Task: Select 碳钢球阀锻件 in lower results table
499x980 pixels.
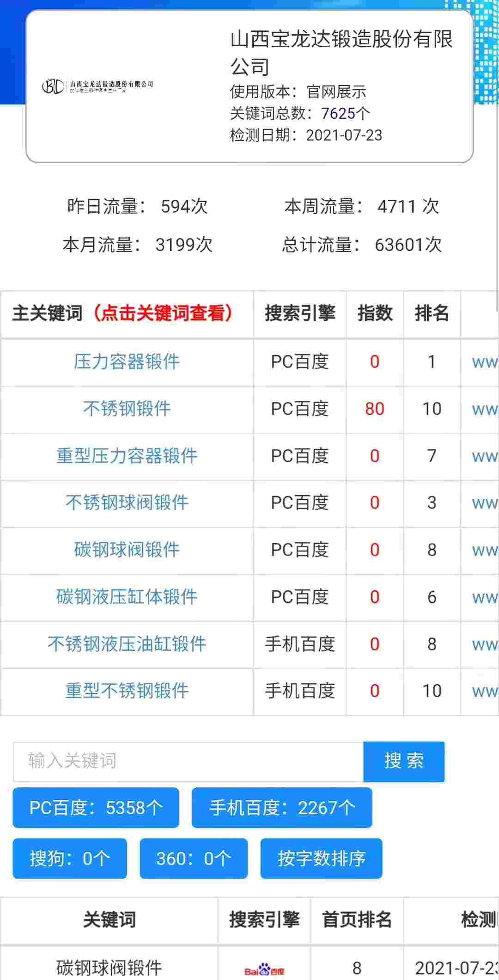Action: [x=109, y=968]
